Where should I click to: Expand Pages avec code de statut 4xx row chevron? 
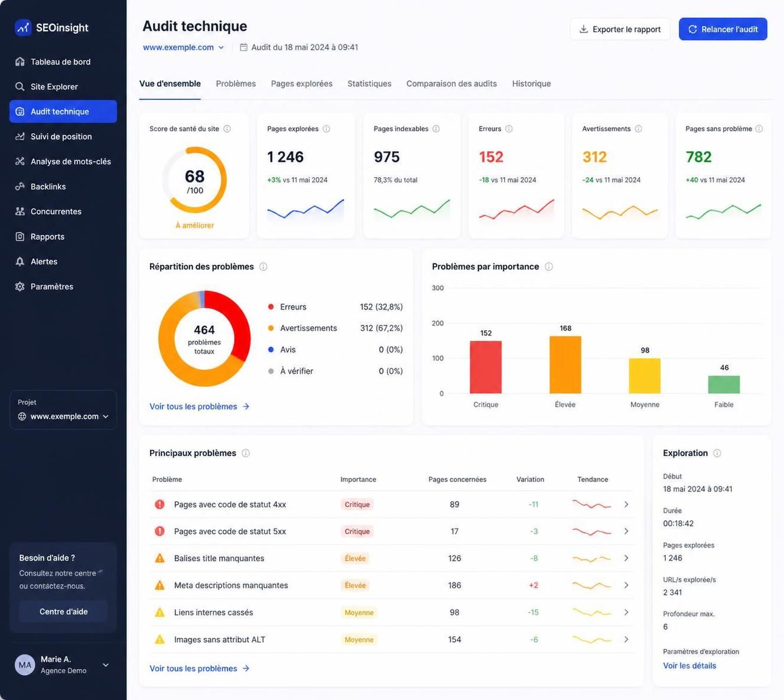pos(626,504)
